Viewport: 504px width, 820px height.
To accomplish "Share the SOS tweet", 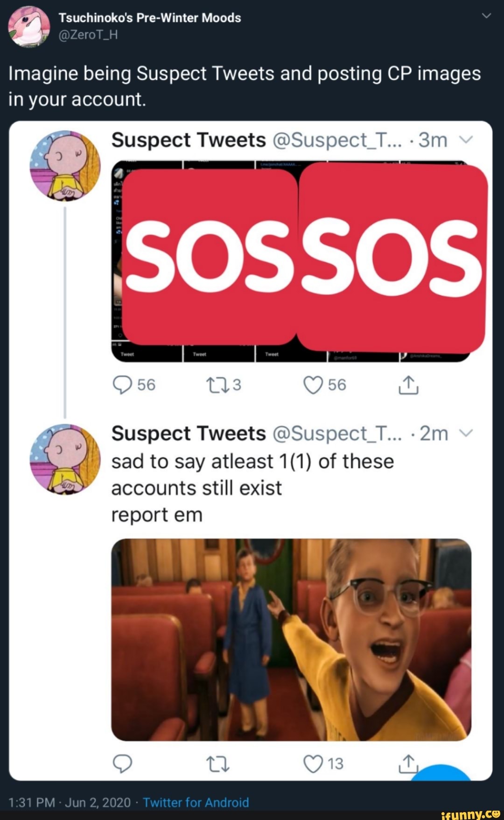I will [408, 384].
